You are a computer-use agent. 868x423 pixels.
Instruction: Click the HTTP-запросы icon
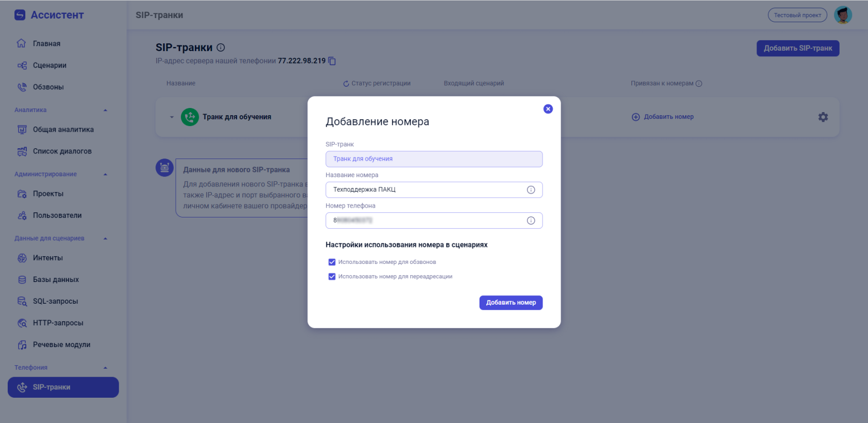click(x=22, y=323)
